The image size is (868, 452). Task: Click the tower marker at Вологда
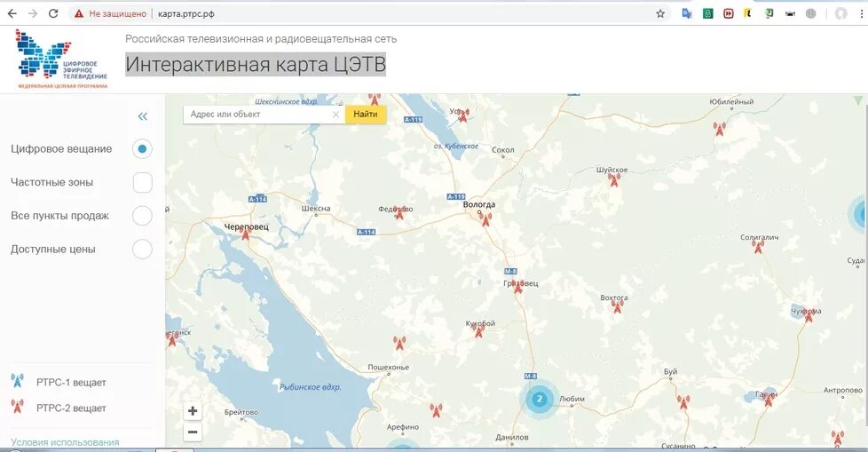click(x=485, y=218)
